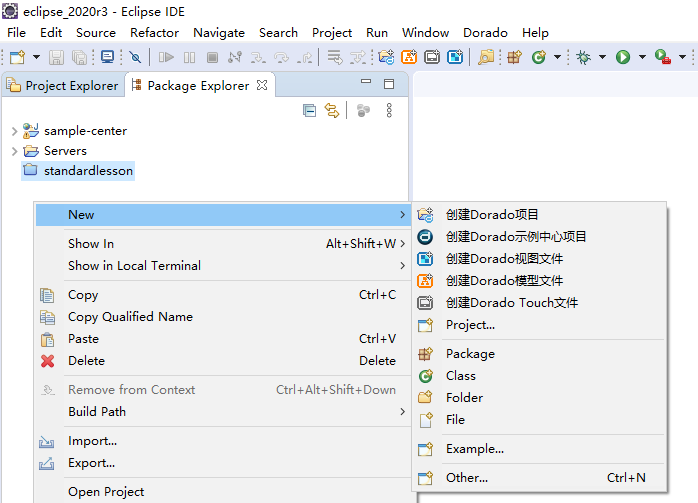Click the Drop to Frame icon
The image size is (698, 503).
click(334, 57)
